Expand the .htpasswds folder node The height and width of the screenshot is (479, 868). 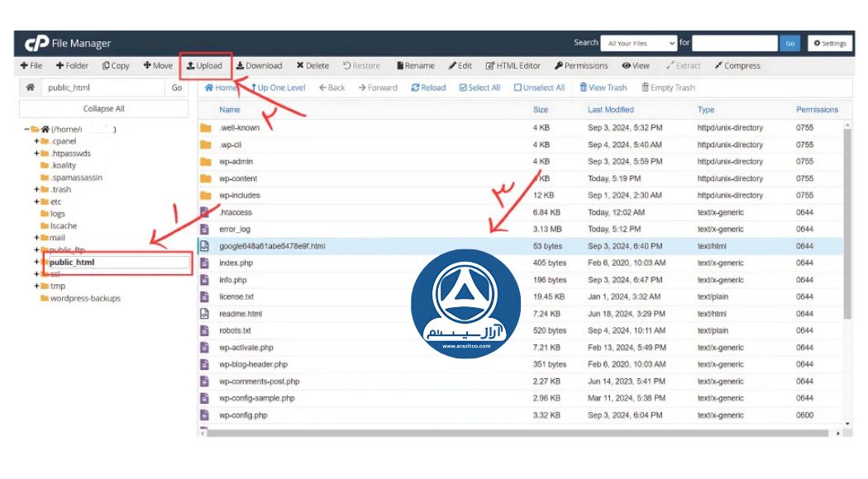pos(36,154)
